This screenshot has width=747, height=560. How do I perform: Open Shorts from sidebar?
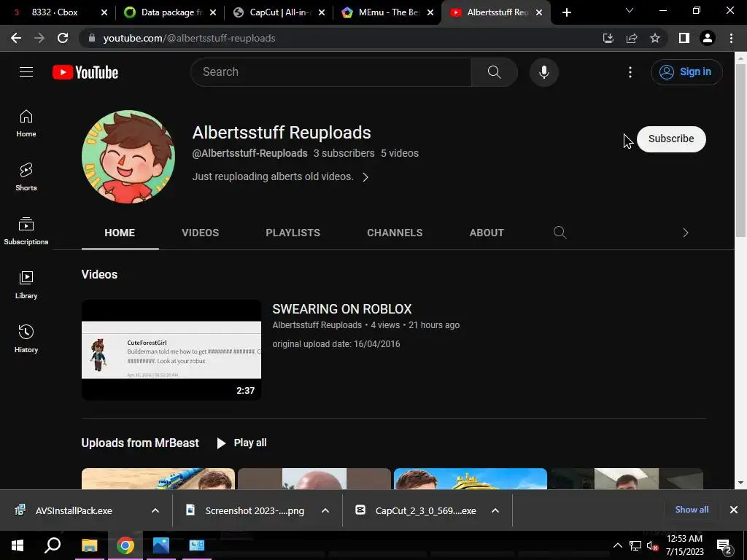click(x=26, y=177)
